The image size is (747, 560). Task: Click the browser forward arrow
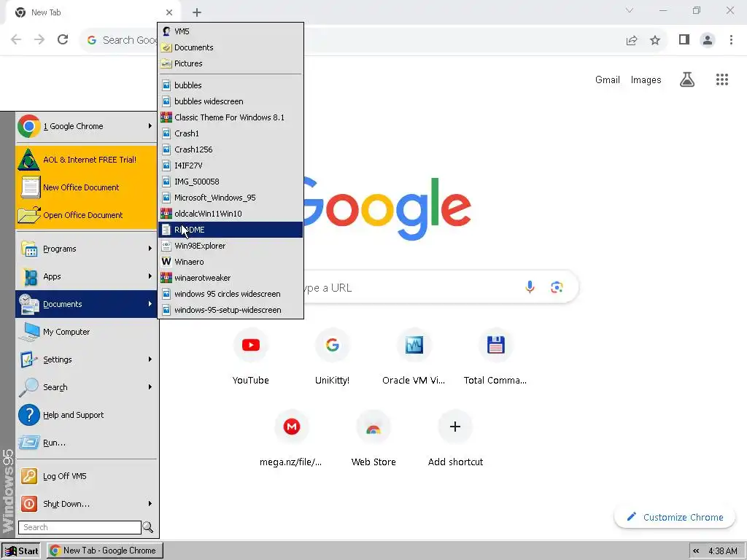(x=39, y=39)
